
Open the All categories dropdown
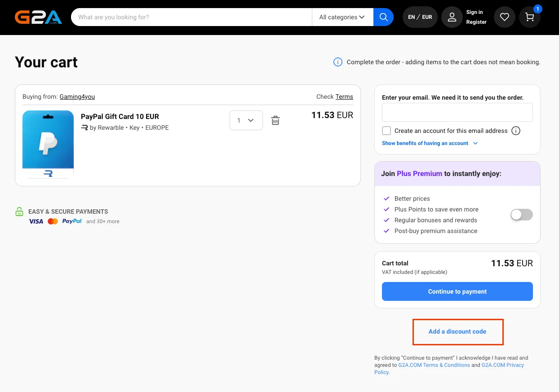(342, 17)
